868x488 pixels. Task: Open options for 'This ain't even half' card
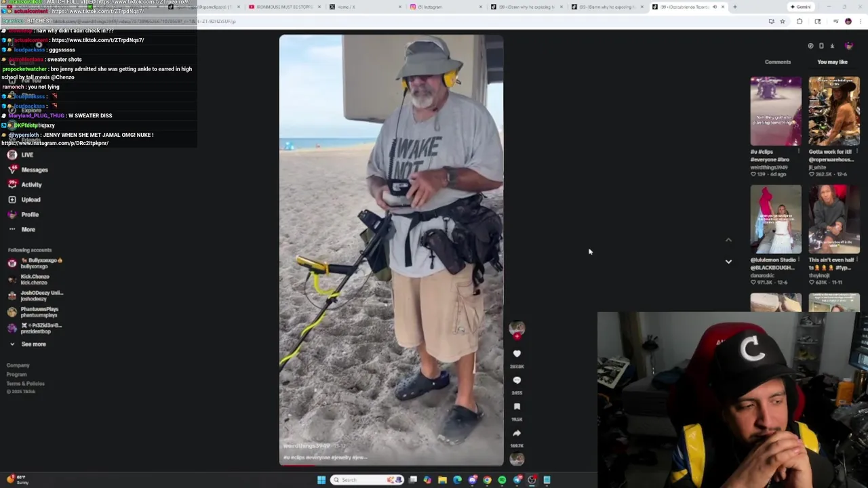pyautogui.click(x=857, y=260)
